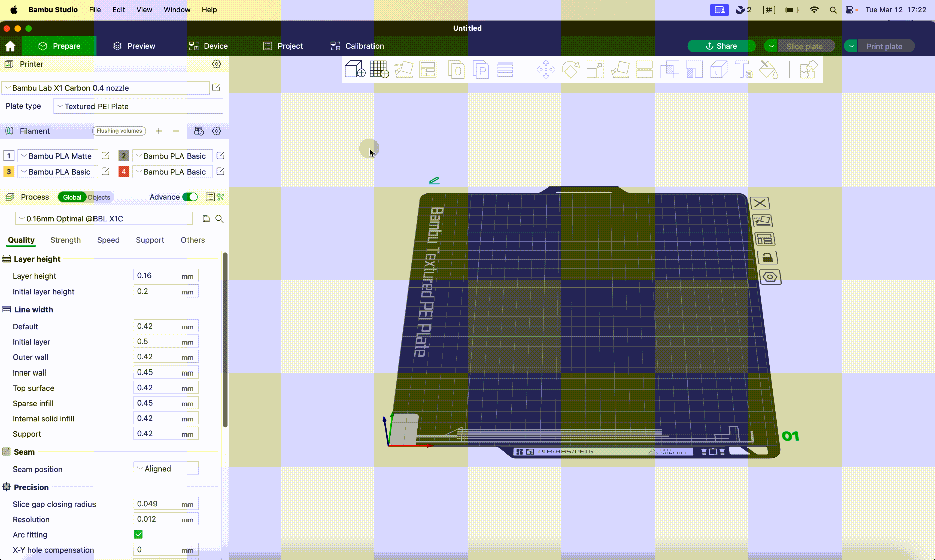The width and height of the screenshot is (935, 560).
Task: Open filament 3 Bambu PLA Basic dropdown
Action: pyautogui.click(x=57, y=172)
